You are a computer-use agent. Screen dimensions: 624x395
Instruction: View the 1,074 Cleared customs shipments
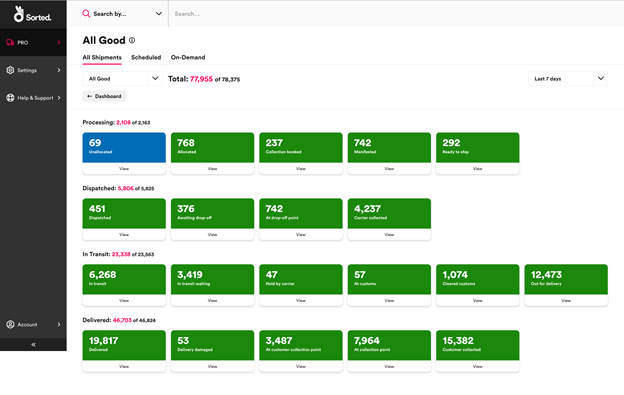coord(478,301)
